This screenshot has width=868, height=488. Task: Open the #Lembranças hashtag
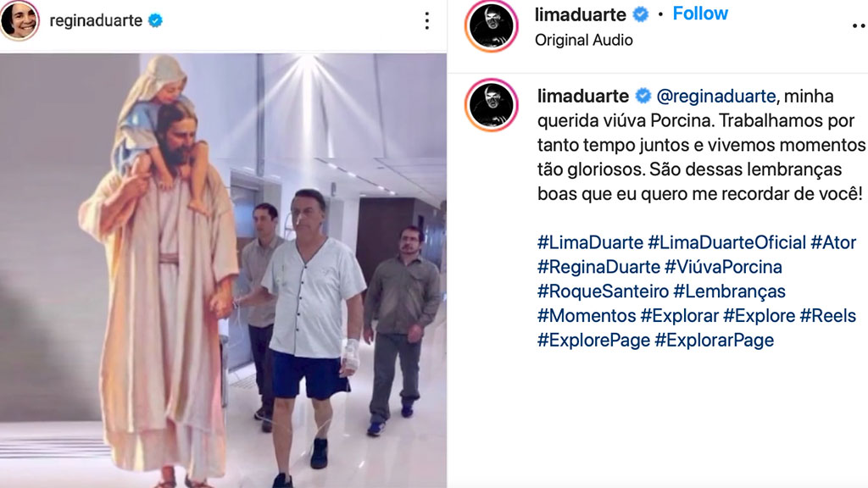click(729, 291)
